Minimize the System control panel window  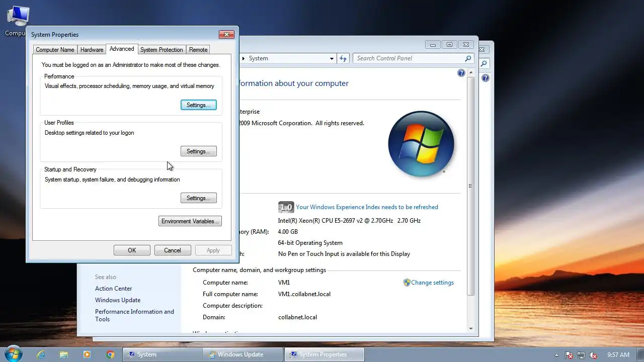[433, 45]
